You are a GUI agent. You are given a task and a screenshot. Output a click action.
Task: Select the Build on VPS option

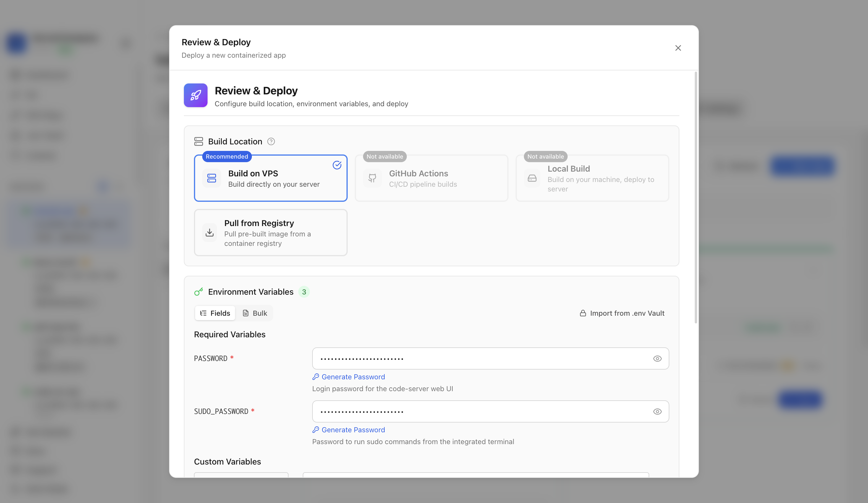tap(271, 178)
